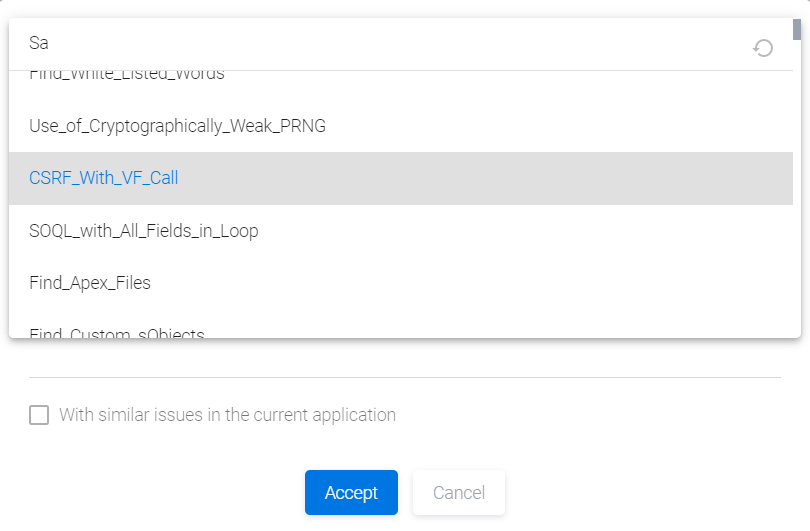This screenshot has height=531, width=810.
Task: Click the SOQL all-fields-in-loop row
Action: pos(400,231)
